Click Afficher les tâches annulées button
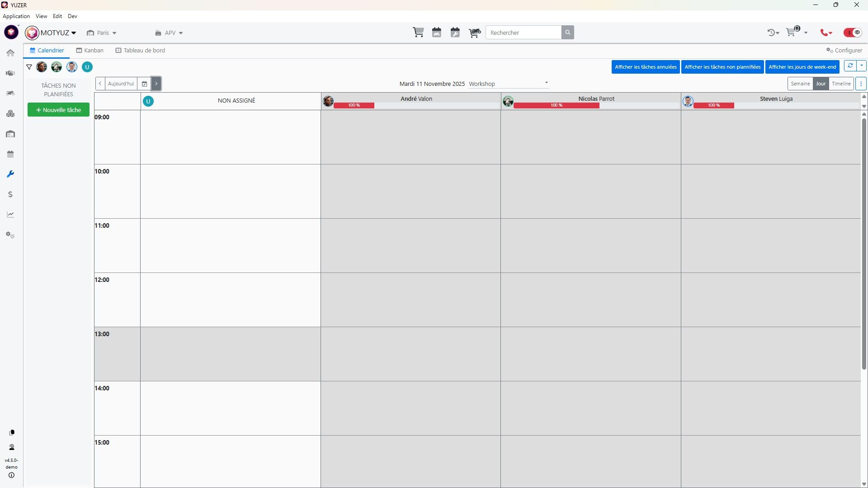 coord(645,67)
